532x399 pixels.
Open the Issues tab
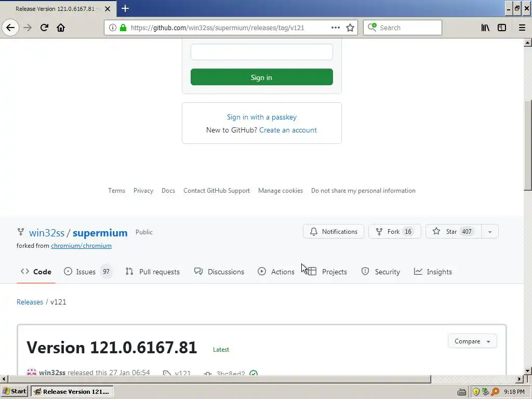point(88,272)
